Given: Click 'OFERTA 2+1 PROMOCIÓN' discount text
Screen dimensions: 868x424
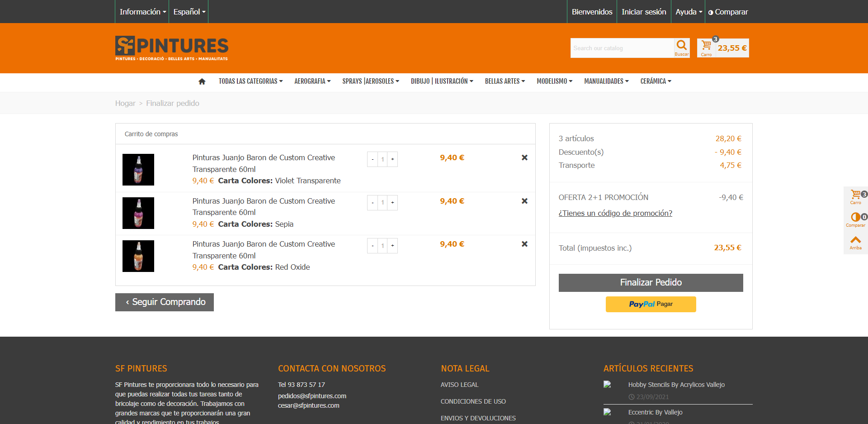Looking at the screenshot, I should [604, 197].
